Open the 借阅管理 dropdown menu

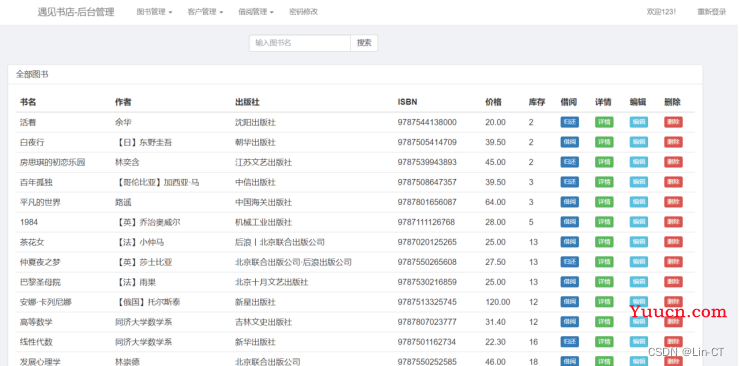click(x=256, y=12)
